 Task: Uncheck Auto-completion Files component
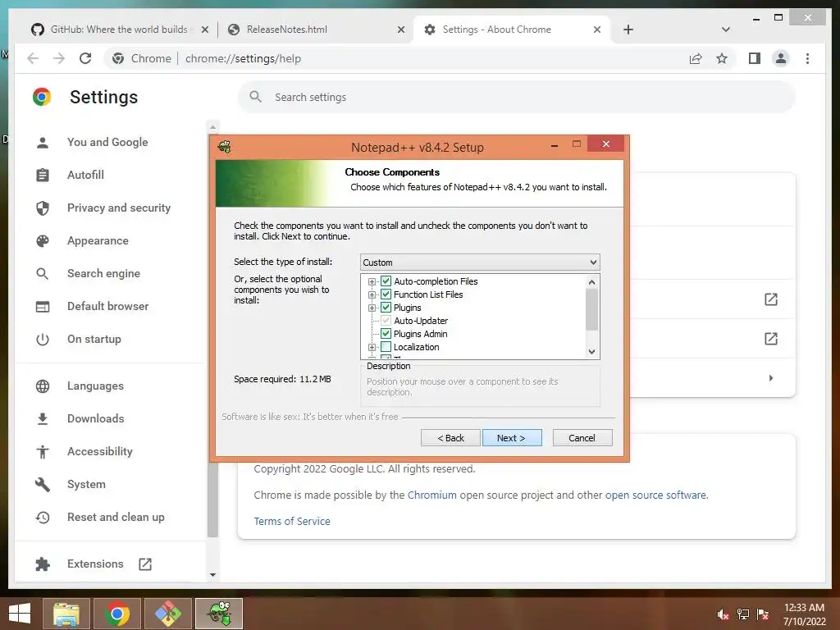[386, 281]
